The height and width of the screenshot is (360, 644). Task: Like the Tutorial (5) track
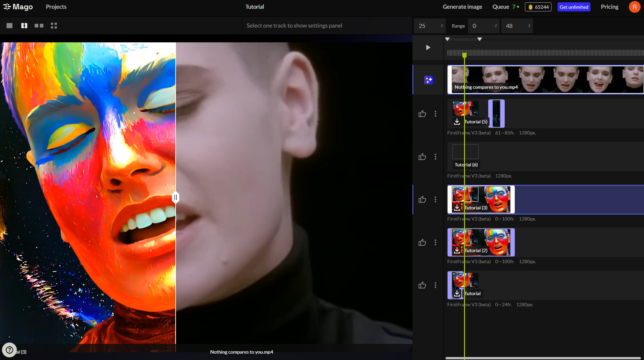pos(422,114)
